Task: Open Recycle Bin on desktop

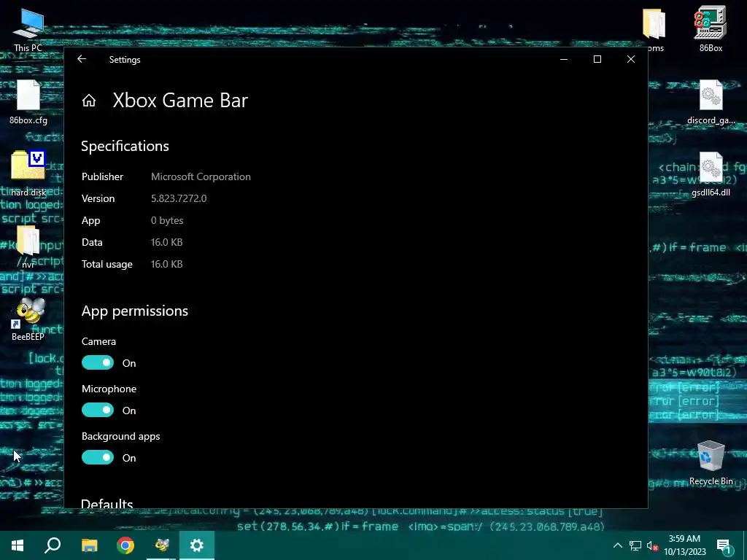Action: [711, 463]
